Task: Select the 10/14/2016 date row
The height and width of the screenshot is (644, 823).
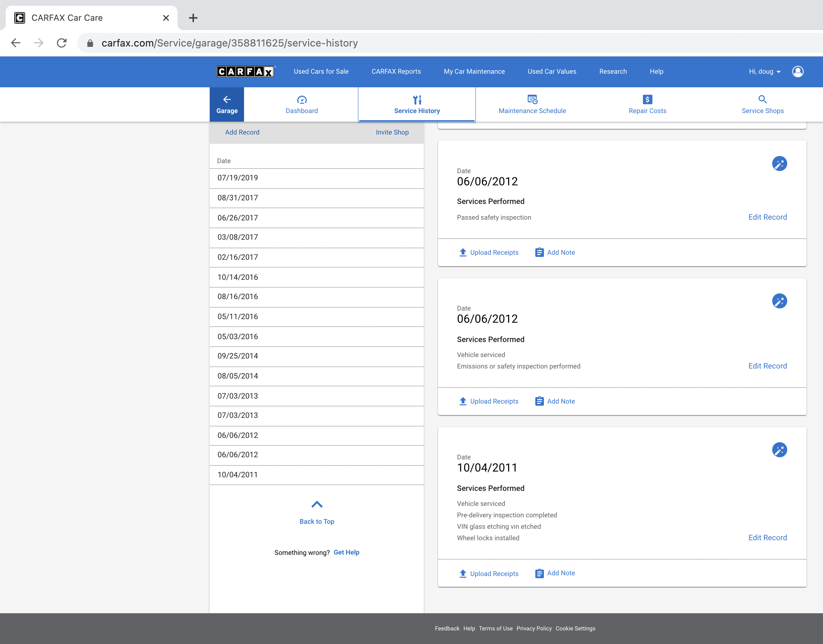Action: pos(316,278)
